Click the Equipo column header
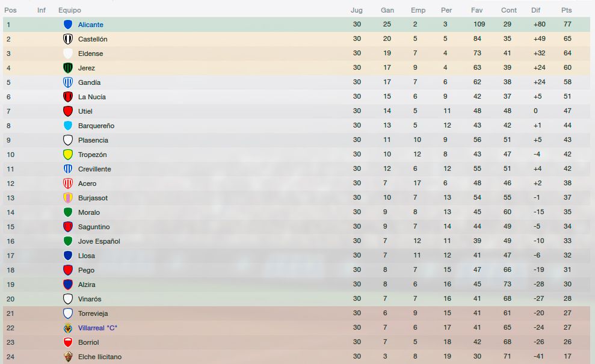The image size is (595, 364). (x=70, y=10)
